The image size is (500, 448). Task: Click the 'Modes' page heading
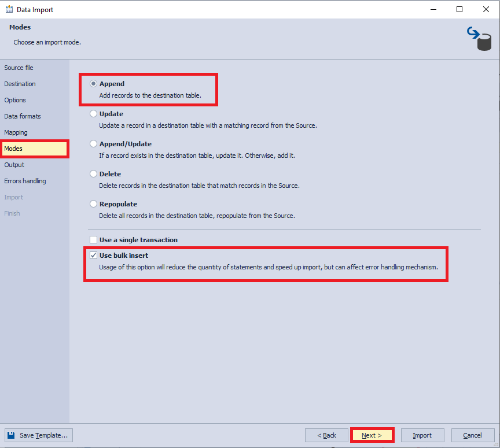[x=20, y=27]
